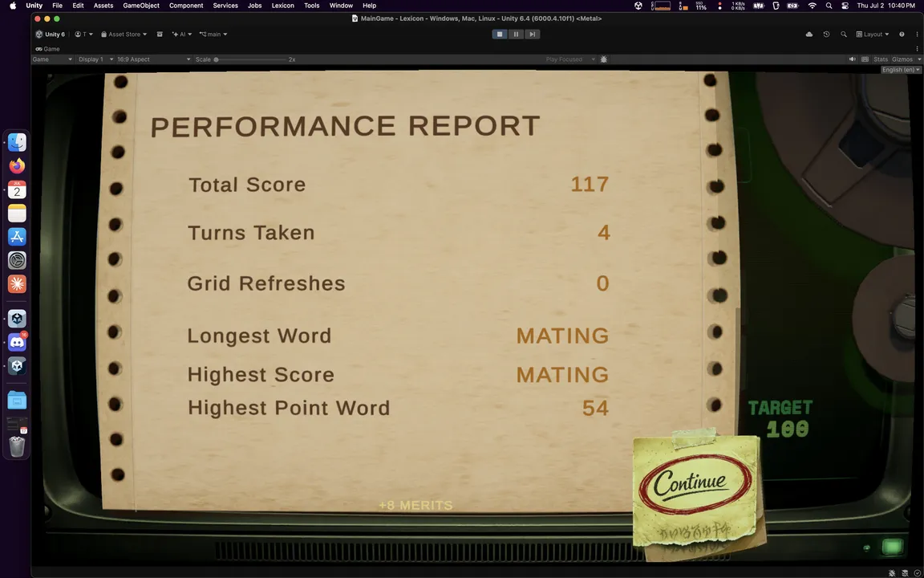
Task: Open Finder from the Dock
Action: [17, 142]
